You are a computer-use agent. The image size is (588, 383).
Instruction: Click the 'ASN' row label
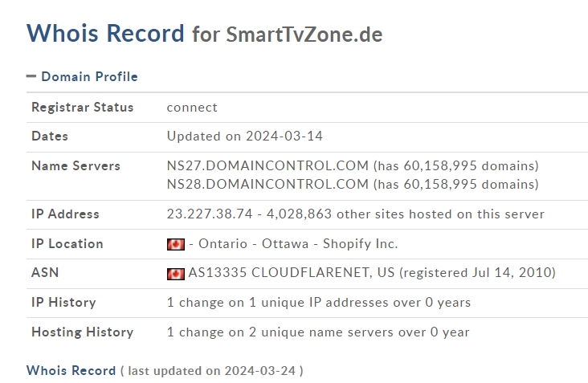(45, 272)
